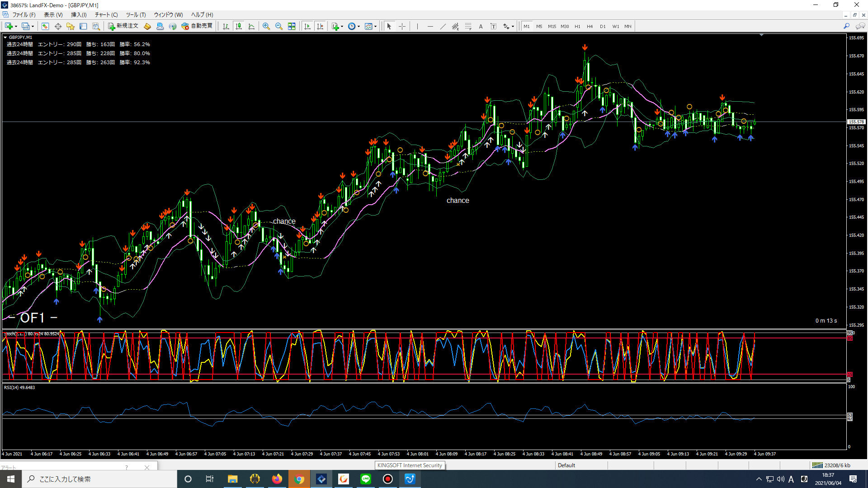Open the ツール (T) menu
Screen dimensions: 868x488
pos(136,15)
